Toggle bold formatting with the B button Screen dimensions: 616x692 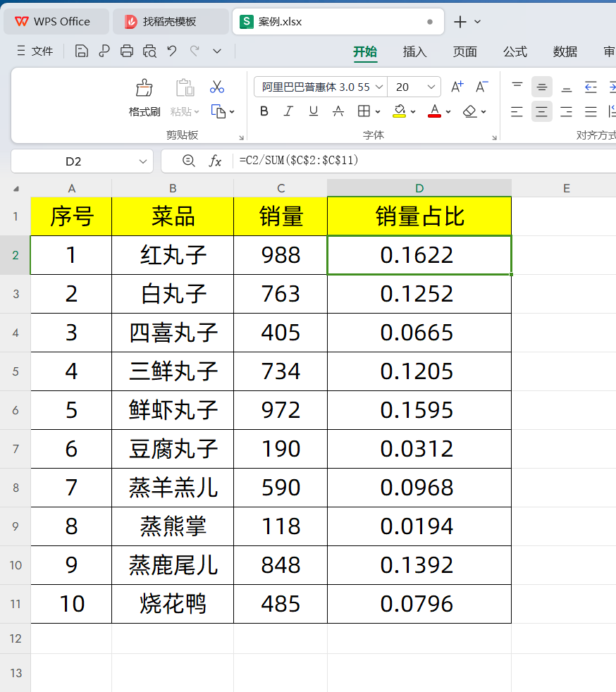pyautogui.click(x=264, y=111)
